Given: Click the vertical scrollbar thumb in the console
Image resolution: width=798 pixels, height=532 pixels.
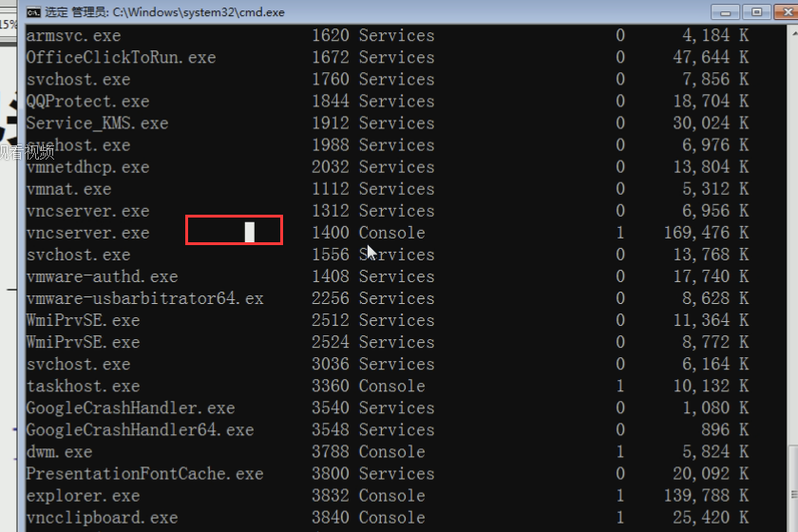Looking at the screenshot, I should pos(794,487).
